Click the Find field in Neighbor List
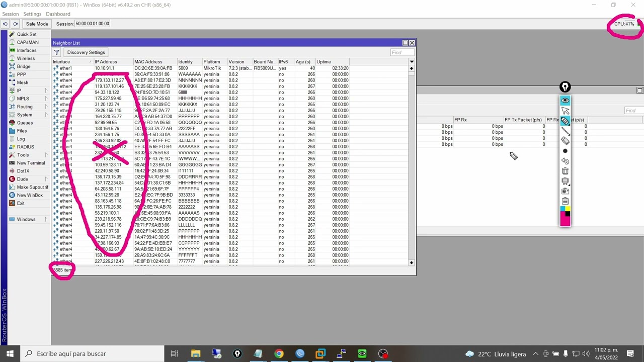Screen dimensions: 644x362 pos(402,52)
